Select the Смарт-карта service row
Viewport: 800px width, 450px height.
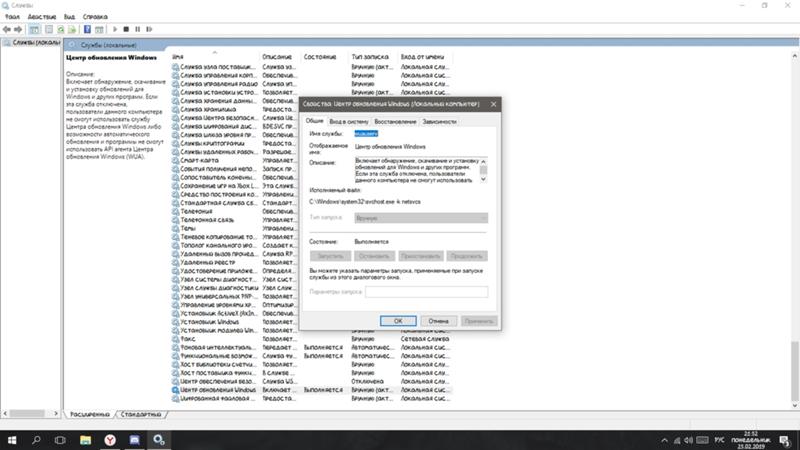[x=236, y=160]
